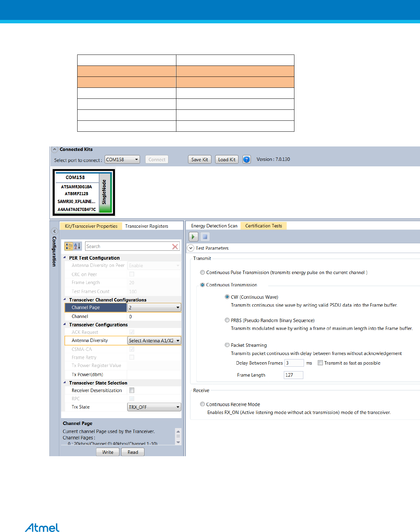Image resolution: width=420 pixels, height=532 pixels.
Task: Collapse the Connected Kits panel
Action: click(x=55, y=150)
